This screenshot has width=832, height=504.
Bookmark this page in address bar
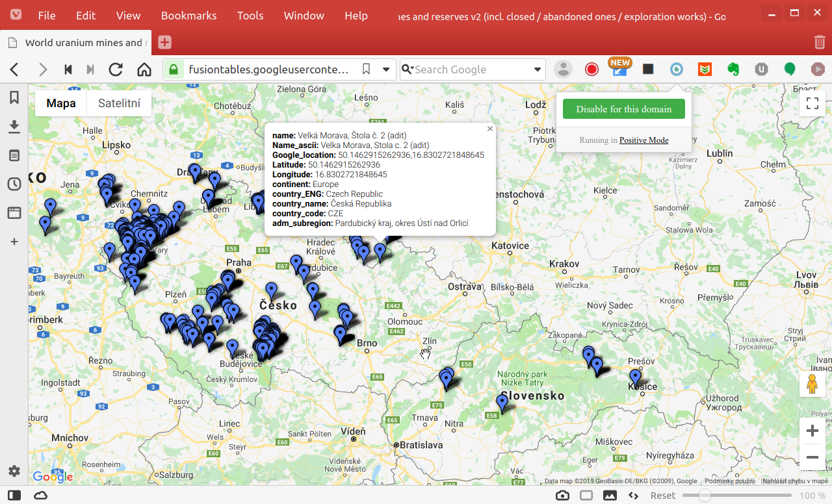pyautogui.click(x=367, y=69)
